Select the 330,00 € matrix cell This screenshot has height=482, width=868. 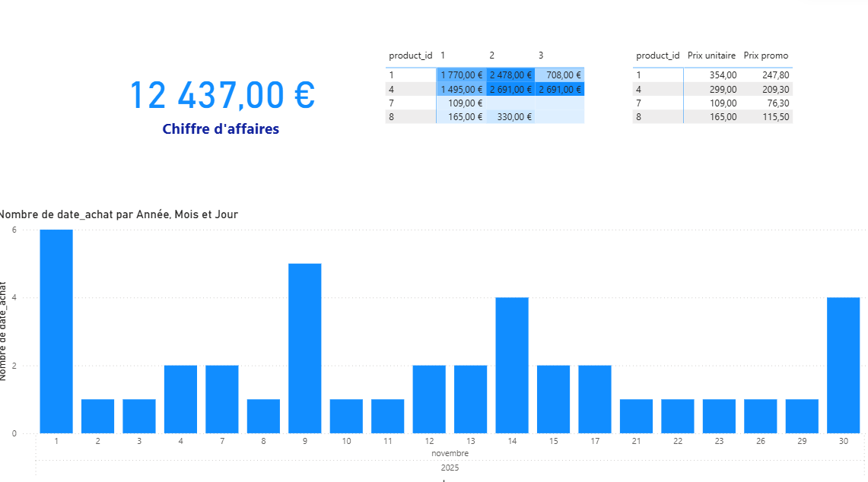(x=510, y=117)
